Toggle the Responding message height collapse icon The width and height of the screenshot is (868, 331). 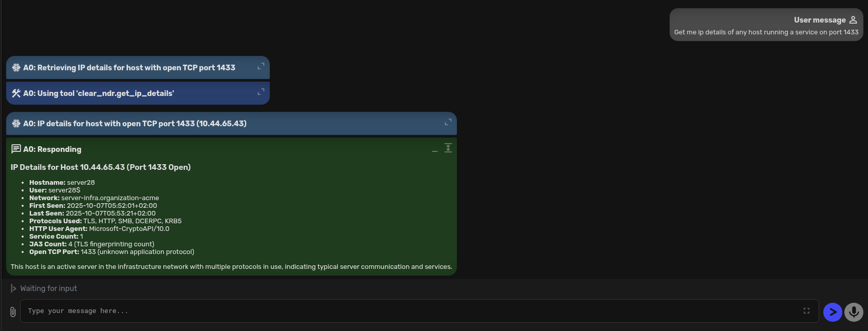[x=448, y=148]
